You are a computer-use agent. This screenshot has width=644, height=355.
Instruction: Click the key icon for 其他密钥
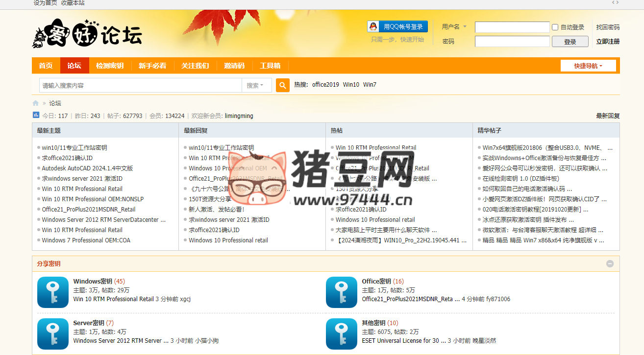342,333
